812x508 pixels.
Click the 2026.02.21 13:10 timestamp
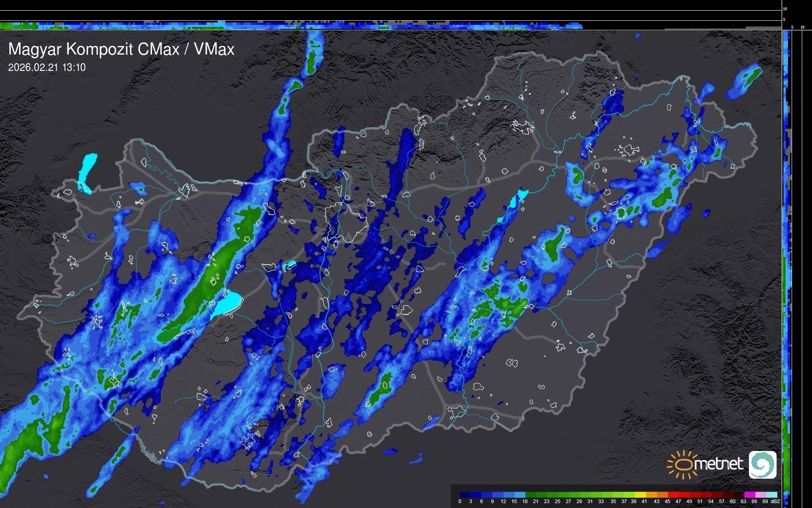pyautogui.click(x=47, y=68)
